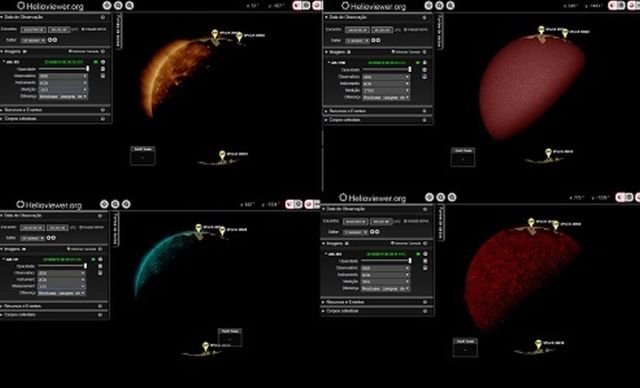Screen dimensions: 640x388
Task: Click center-view icon in orange Sun window
Action: coord(107,5)
